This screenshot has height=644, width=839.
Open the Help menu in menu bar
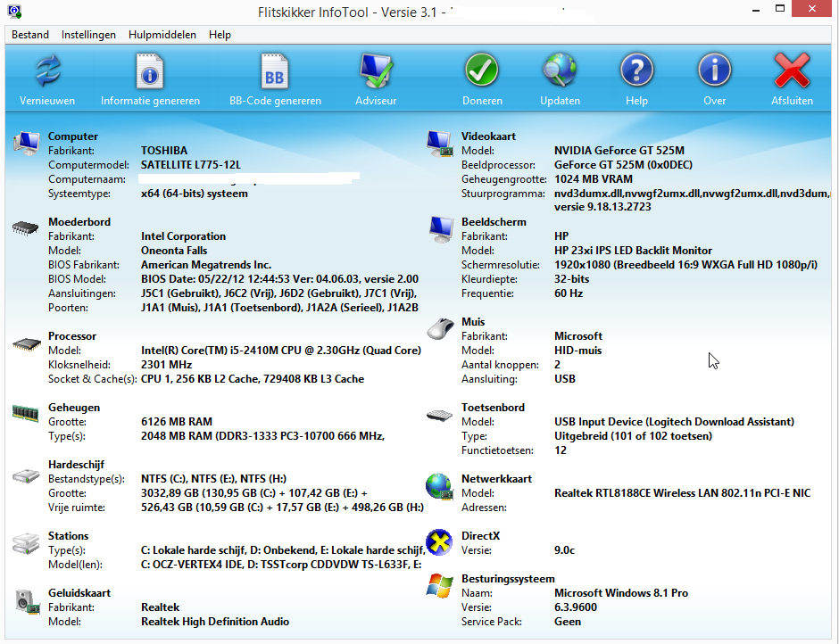[x=220, y=35]
